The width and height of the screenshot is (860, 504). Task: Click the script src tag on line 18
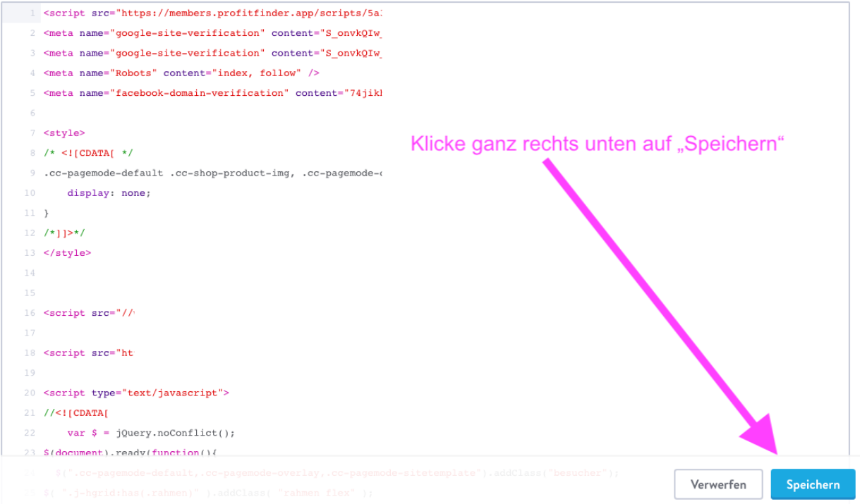tap(87, 353)
